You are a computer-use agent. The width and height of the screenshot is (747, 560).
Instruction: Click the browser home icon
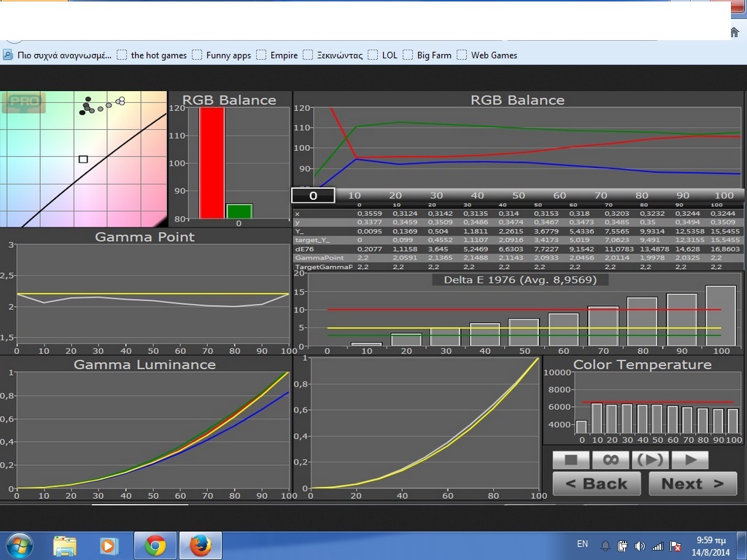735,32
